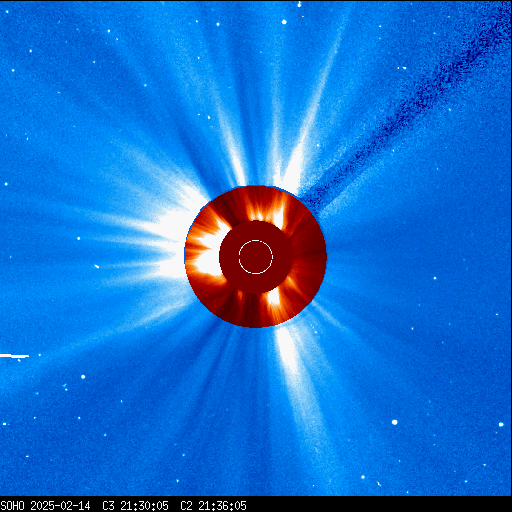Select the C3 21:30:05 timestamp
The width and height of the screenshot is (512, 512).
pyautogui.click(x=135, y=506)
